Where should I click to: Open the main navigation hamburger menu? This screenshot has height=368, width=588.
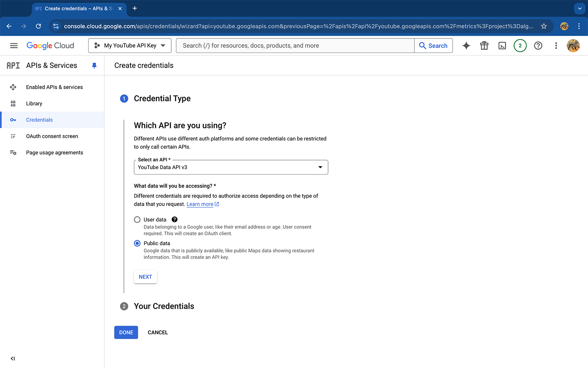click(14, 46)
